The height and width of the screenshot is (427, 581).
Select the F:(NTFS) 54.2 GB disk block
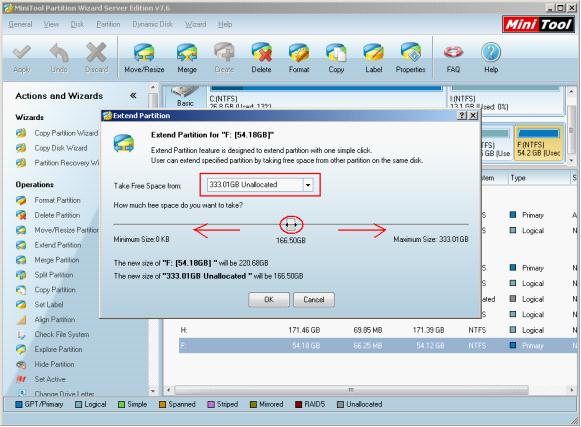click(x=538, y=144)
